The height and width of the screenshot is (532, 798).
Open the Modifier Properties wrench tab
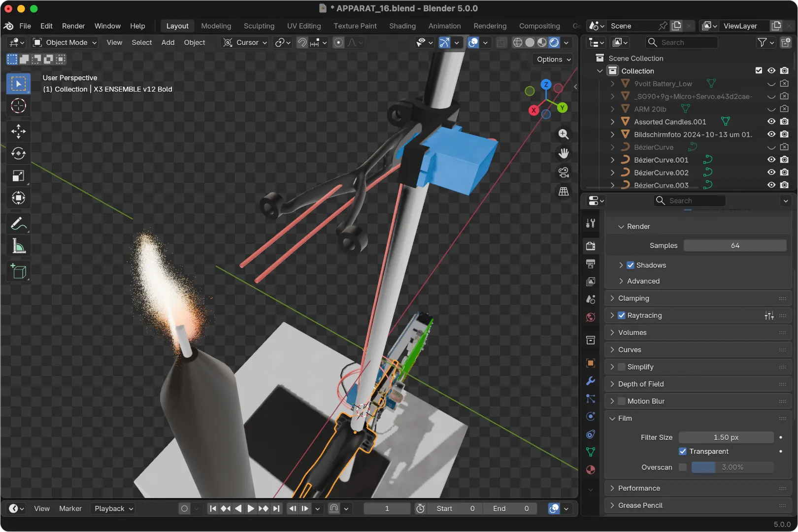pos(591,381)
